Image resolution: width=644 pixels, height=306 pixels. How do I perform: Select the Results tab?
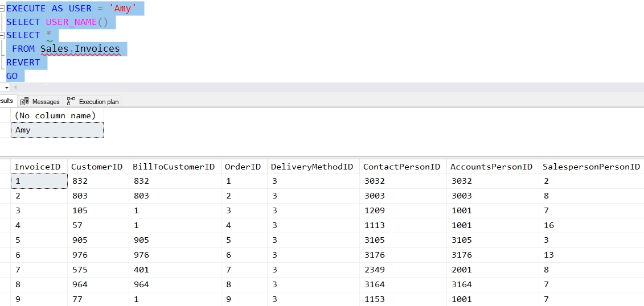click(x=6, y=101)
